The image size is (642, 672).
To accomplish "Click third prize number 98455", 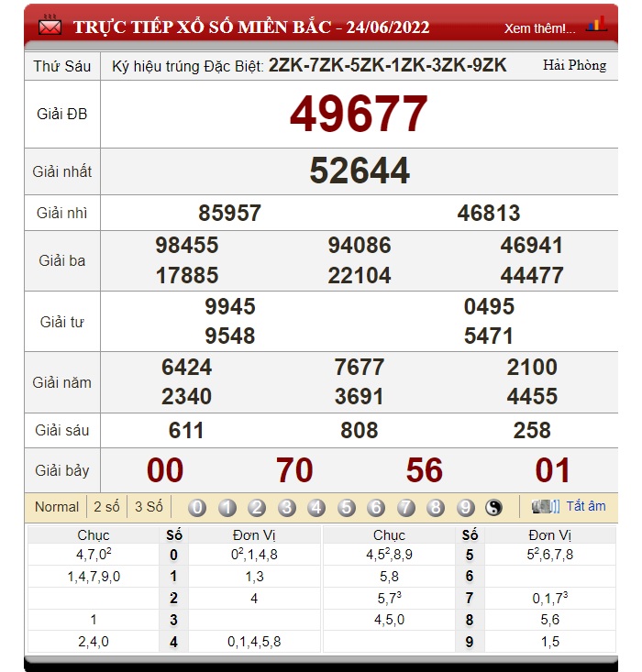I will click(186, 245).
